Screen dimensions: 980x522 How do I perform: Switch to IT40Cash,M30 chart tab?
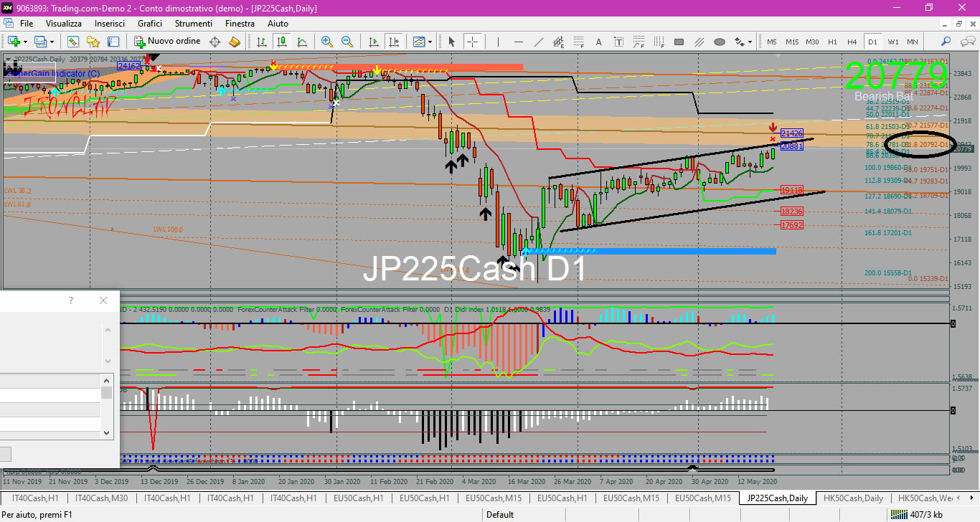point(102,498)
